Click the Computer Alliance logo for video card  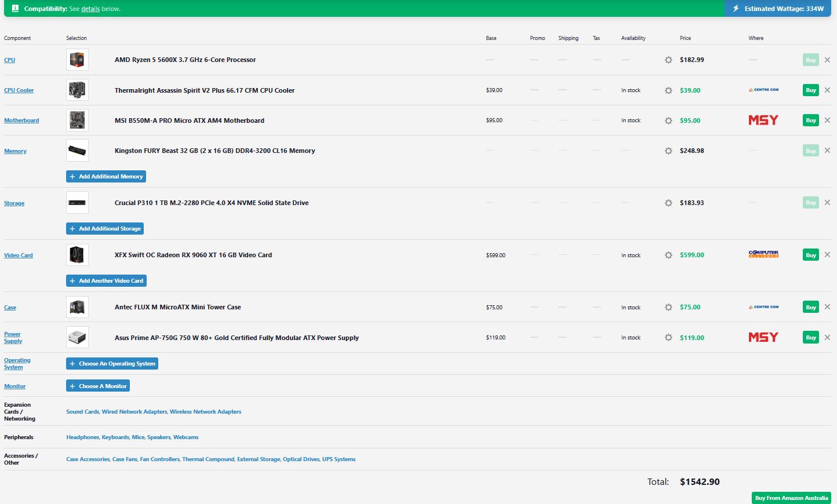(x=763, y=254)
